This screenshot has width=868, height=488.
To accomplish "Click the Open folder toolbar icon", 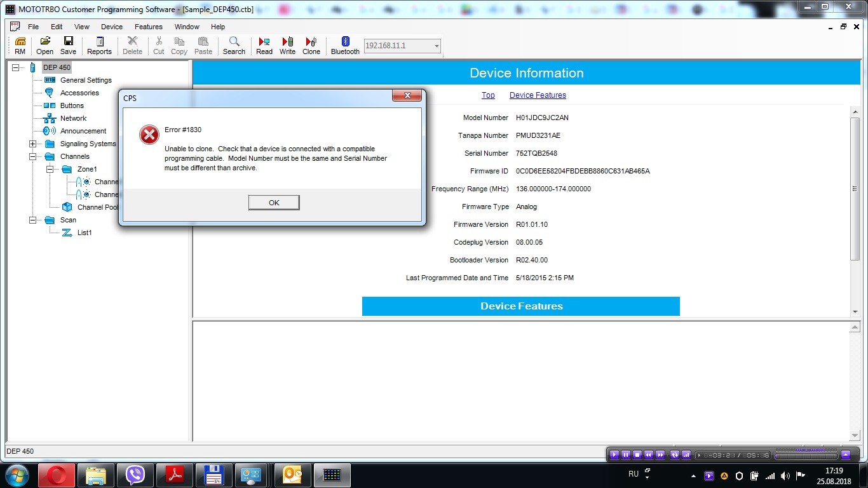I will (x=44, y=46).
